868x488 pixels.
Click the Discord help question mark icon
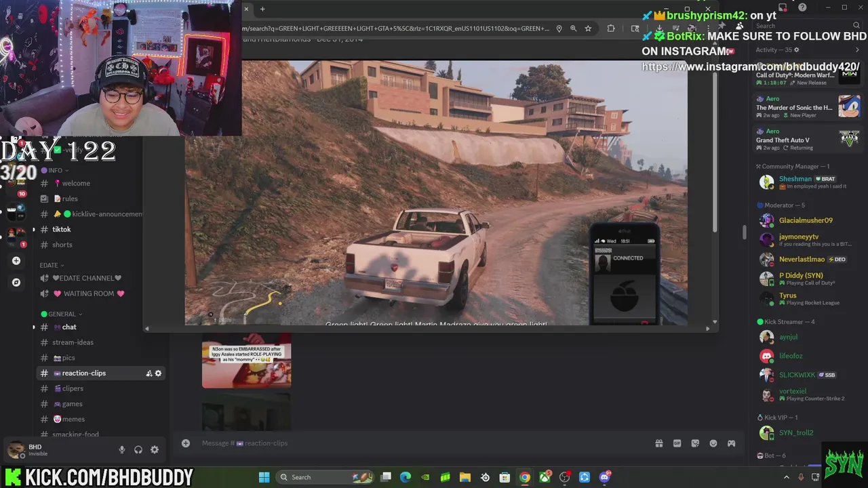point(803,7)
